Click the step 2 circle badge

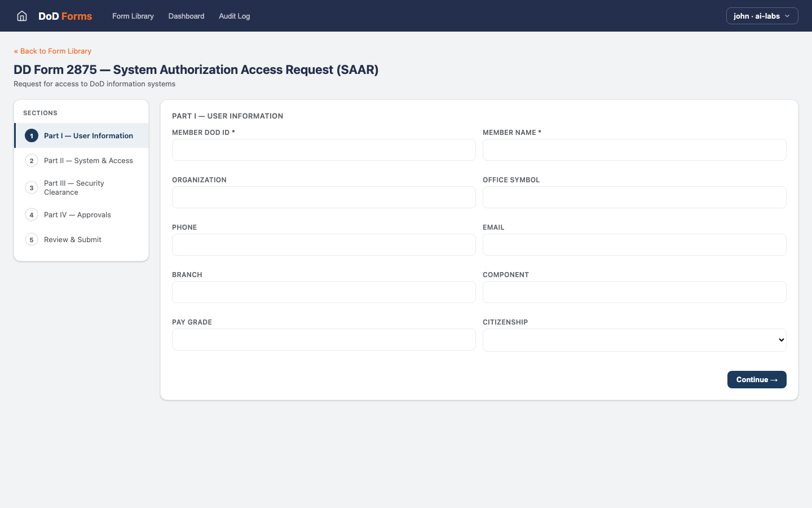[32, 161]
